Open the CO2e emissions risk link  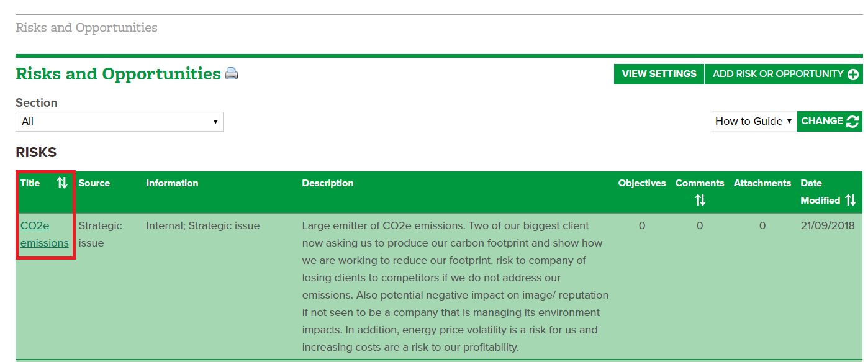pyautogui.click(x=45, y=234)
